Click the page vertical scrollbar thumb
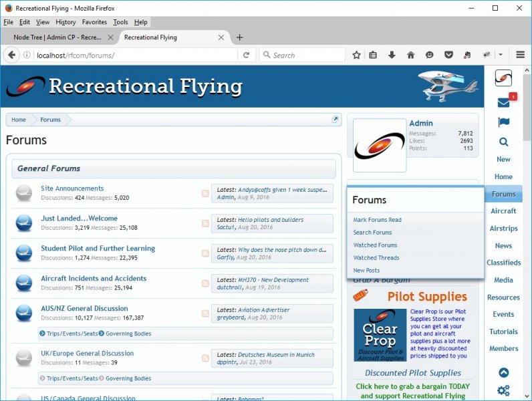This screenshot has height=401, width=532. tap(527, 108)
